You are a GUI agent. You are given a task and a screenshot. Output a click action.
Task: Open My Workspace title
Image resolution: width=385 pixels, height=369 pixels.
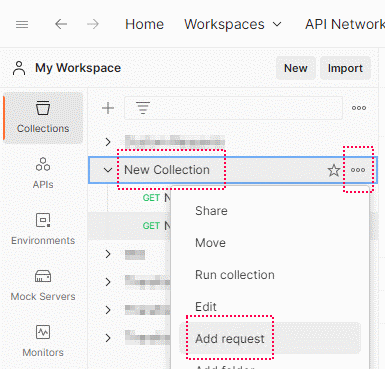78,68
